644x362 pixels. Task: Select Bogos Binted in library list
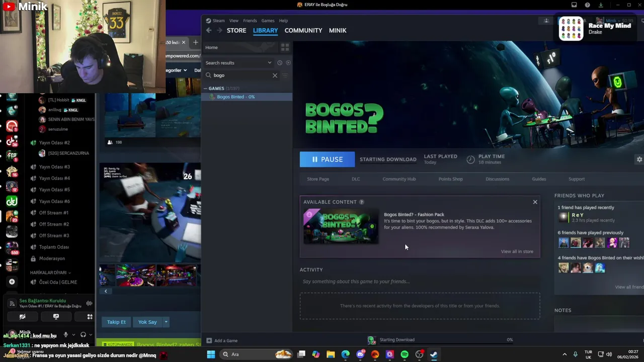point(247,97)
